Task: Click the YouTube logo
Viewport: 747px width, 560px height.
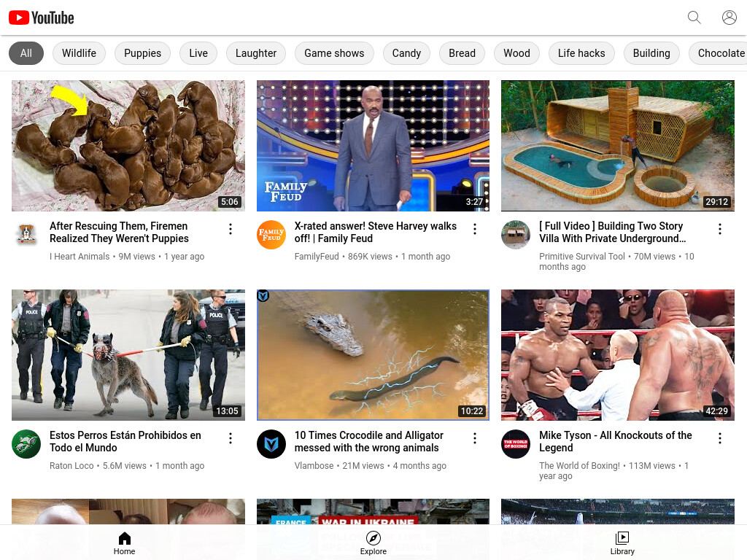Action: [42, 17]
